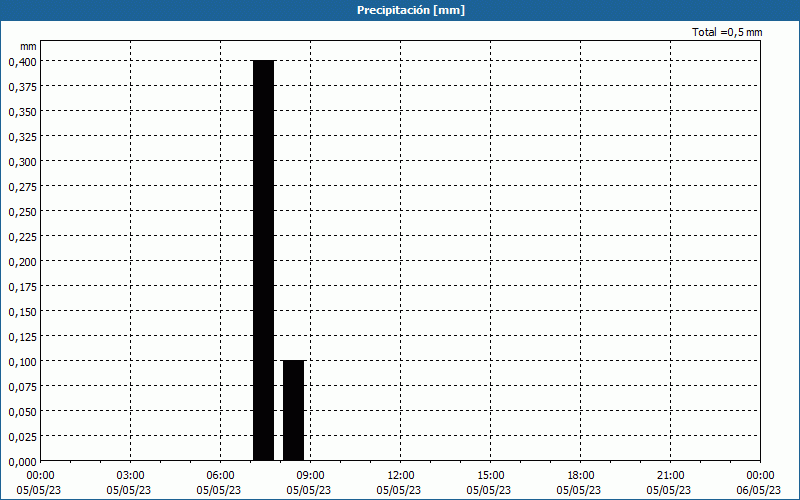
Task: Click the 06:00 time axis label
Action: (x=220, y=476)
